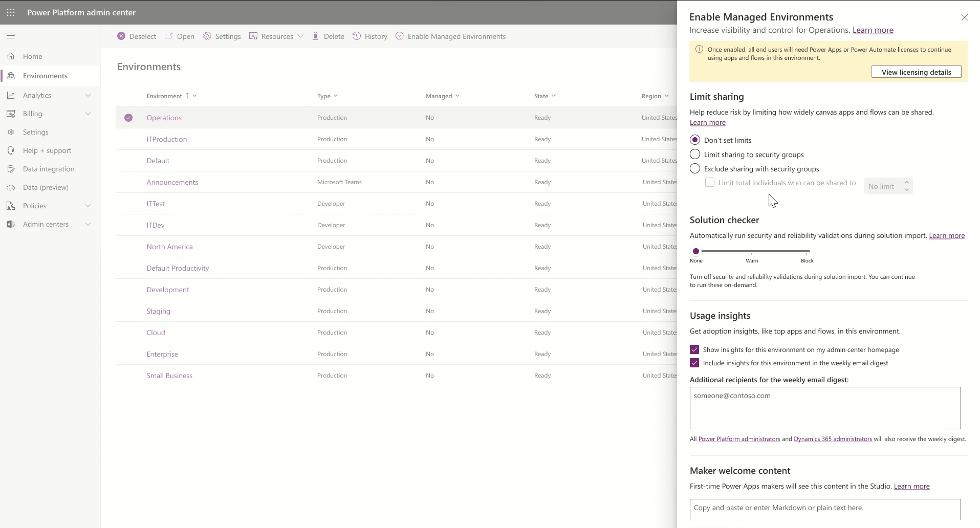Open the Managed column filter dropdown
Screen dimensions: 980x528
[458, 96]
